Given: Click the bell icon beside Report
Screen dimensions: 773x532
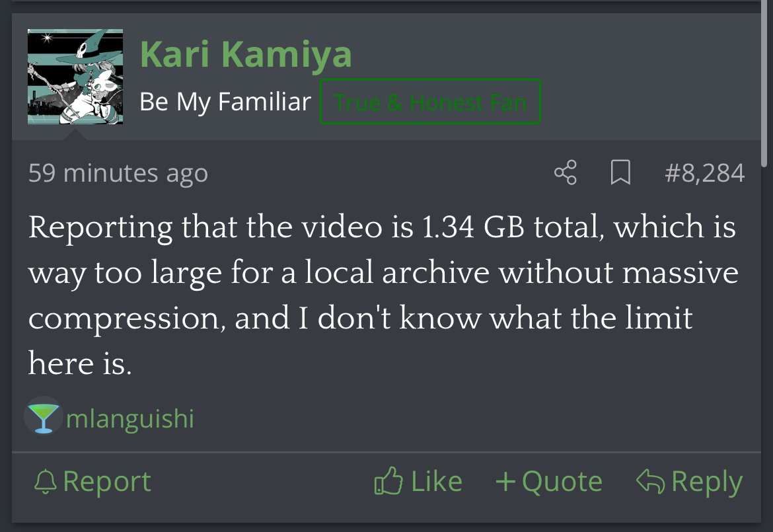Looking at the screenshot, I should point(45,482).
